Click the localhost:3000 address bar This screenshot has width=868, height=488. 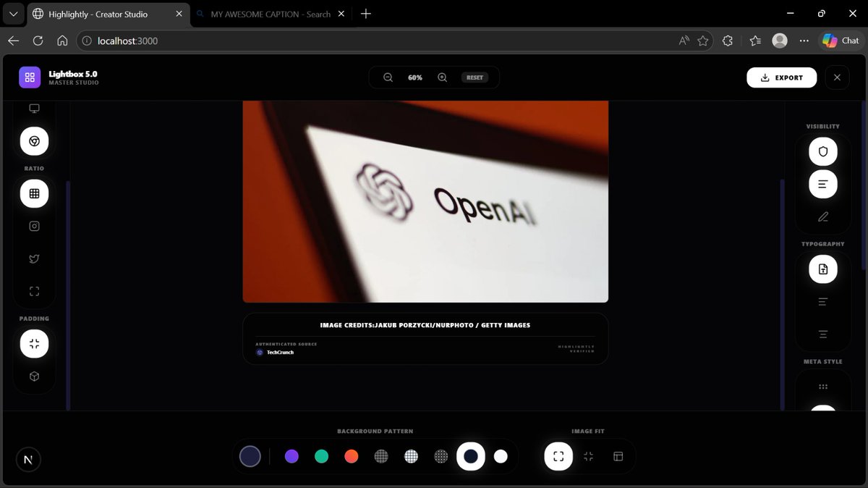pos(394,41)
